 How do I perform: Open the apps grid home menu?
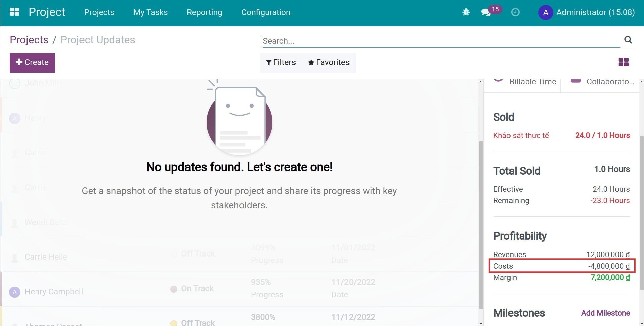click(14, 12)
